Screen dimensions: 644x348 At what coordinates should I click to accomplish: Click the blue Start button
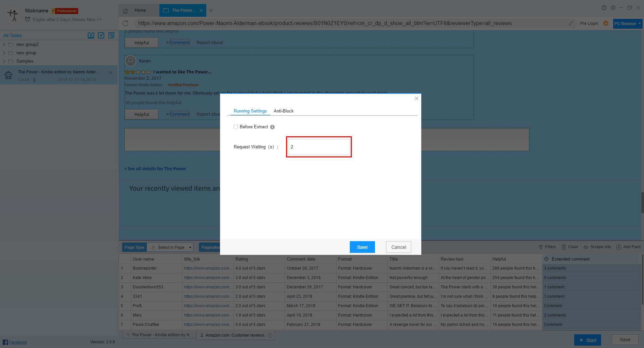(x=587, y=340)
